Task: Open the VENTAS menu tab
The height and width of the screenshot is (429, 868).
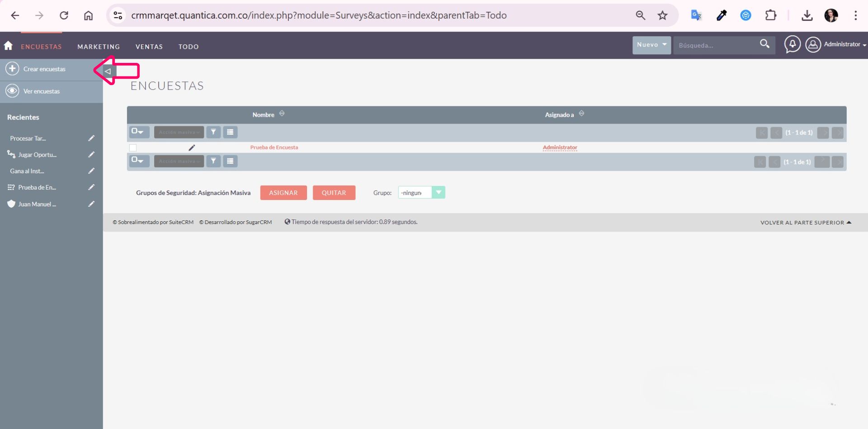Action: pos(149,47)
